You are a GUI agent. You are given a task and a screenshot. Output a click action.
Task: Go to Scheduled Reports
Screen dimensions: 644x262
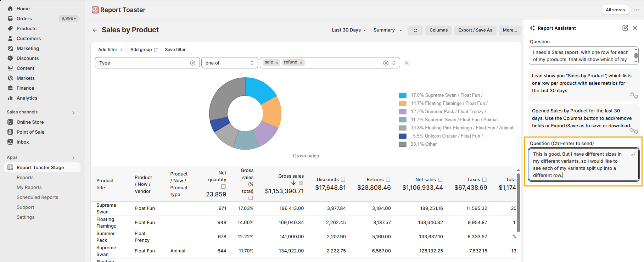click(x=37, y=197)
